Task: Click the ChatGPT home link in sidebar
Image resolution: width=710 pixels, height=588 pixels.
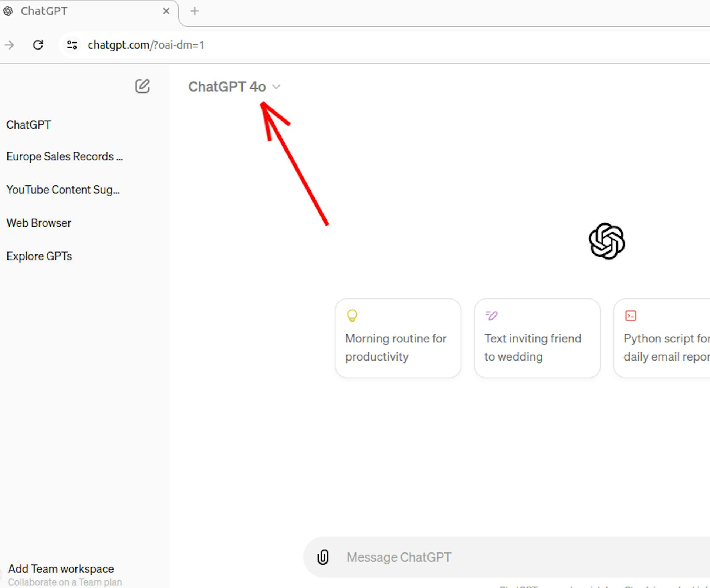Action: coord(28,124)
